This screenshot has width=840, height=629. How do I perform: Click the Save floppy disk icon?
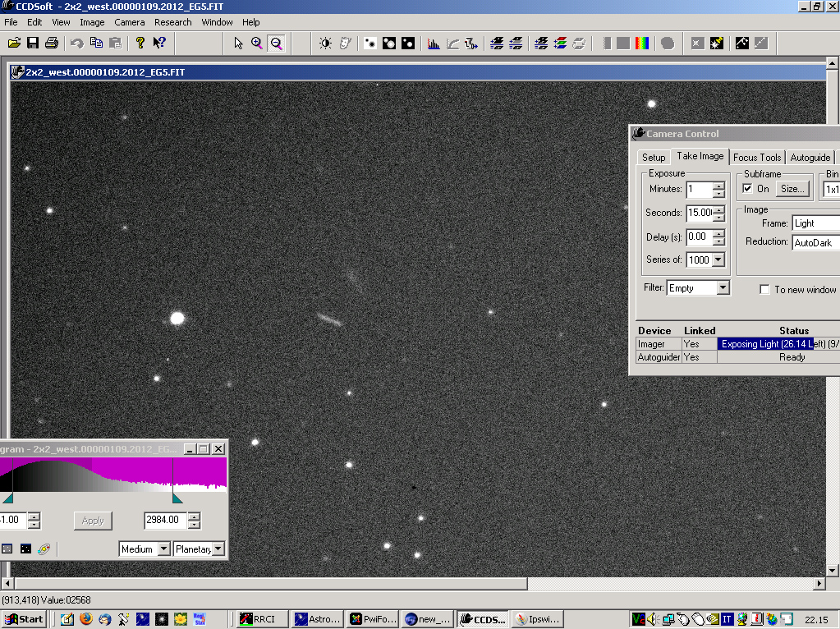point(33,43)
